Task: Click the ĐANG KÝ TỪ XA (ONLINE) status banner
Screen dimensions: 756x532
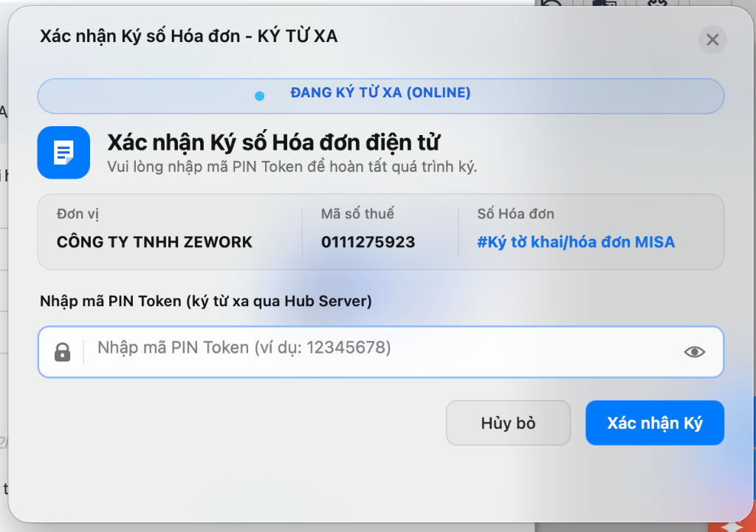Action: tap(381, 96)
